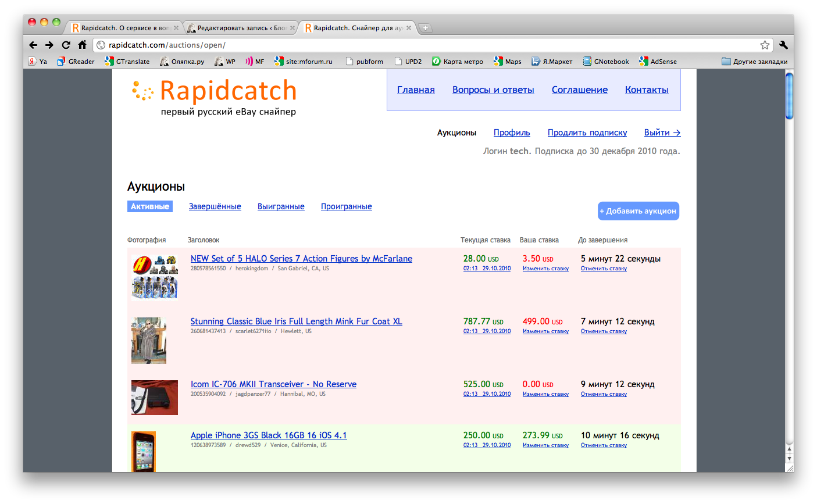Click Изменить ставку for the Mink Fur Coat
817x504 pixels.
545,331
